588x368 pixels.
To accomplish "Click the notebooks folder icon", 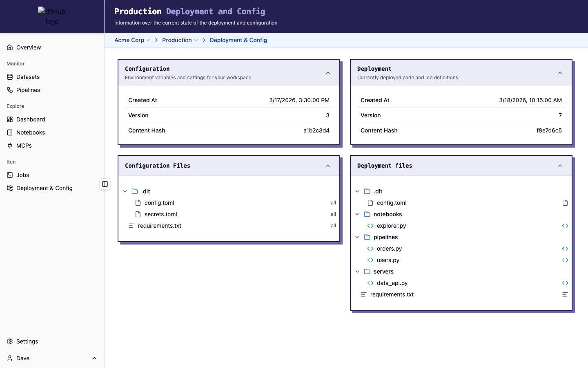I will (x=367, y=214).
